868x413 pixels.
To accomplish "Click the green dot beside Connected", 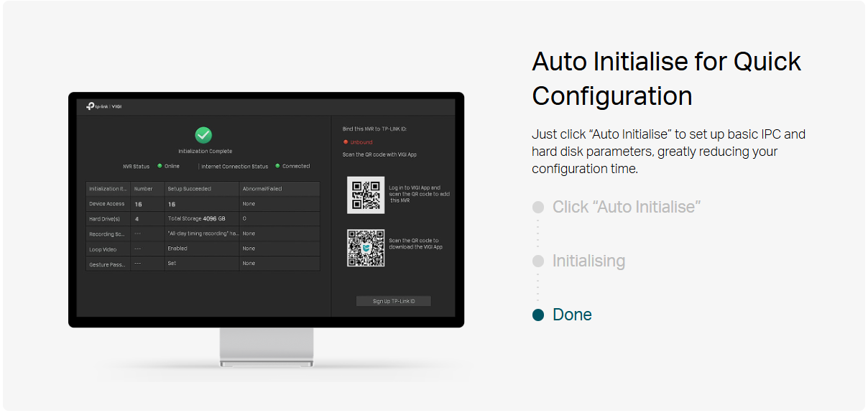I will point(277,166).
